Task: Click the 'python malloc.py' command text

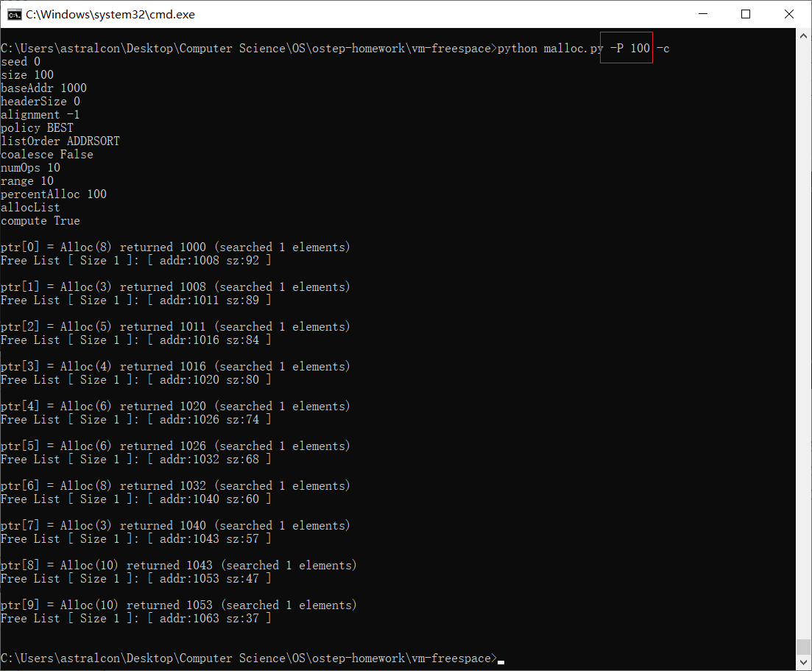Action: click(550, 48)
